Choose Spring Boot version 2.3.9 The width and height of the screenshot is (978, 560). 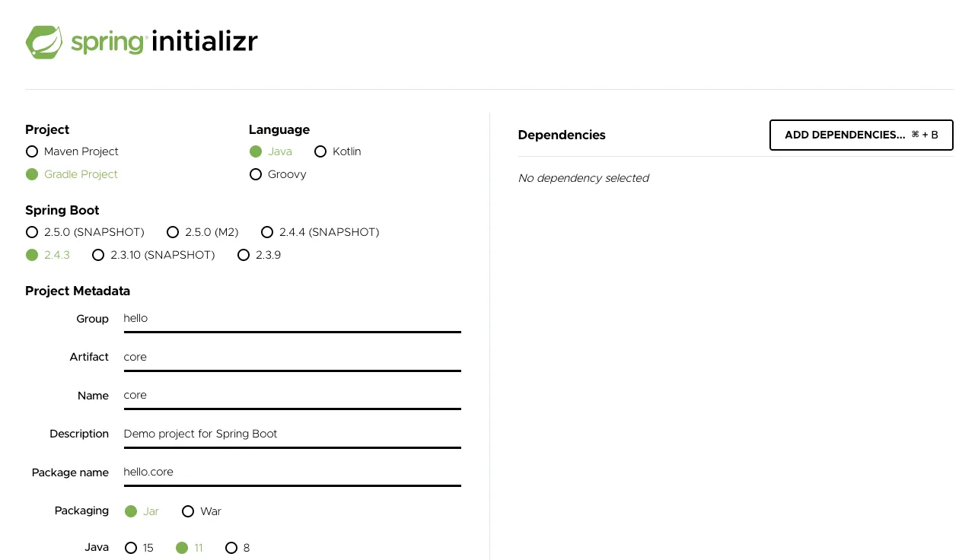point(244,255)
